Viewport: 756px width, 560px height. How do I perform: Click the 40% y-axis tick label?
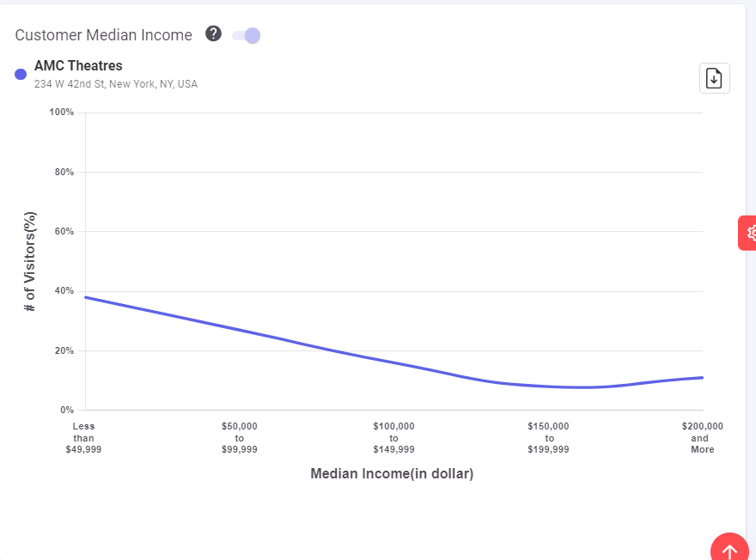(64, 291)
